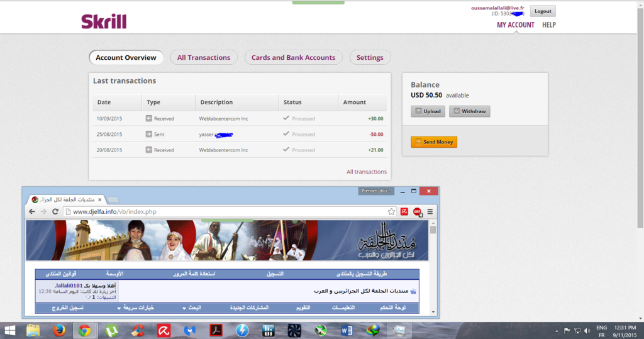
Task: Open Avira antivirus from the taskbar
Action: [164, 331]
